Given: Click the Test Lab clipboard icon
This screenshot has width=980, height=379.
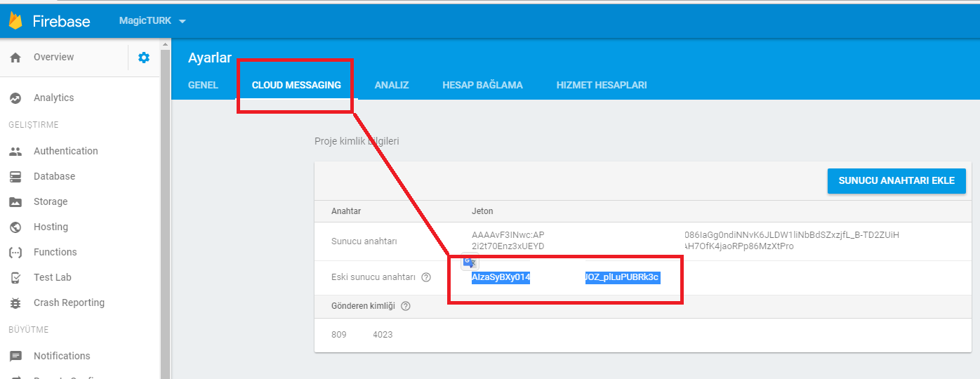Looking at the screenshot, I should point(15,278).
